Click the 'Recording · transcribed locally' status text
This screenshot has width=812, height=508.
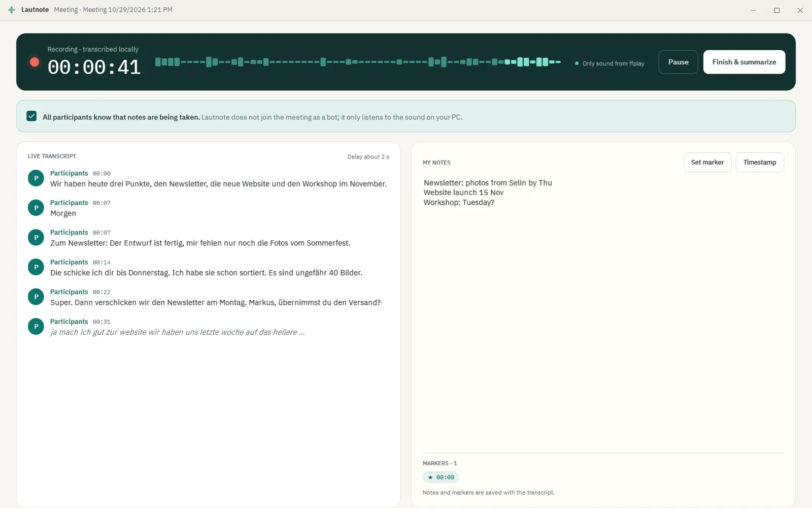point(93,49)
